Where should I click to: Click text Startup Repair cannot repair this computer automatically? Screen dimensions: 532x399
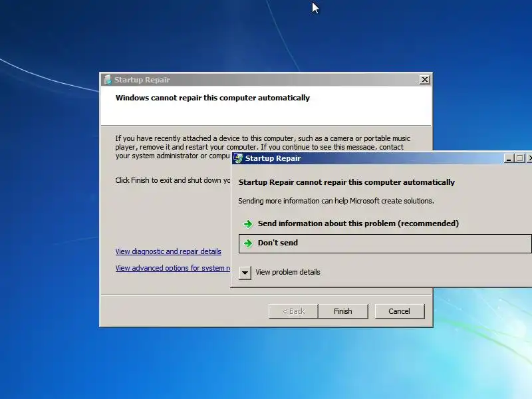pyautogui.click(x=346, y=182)
